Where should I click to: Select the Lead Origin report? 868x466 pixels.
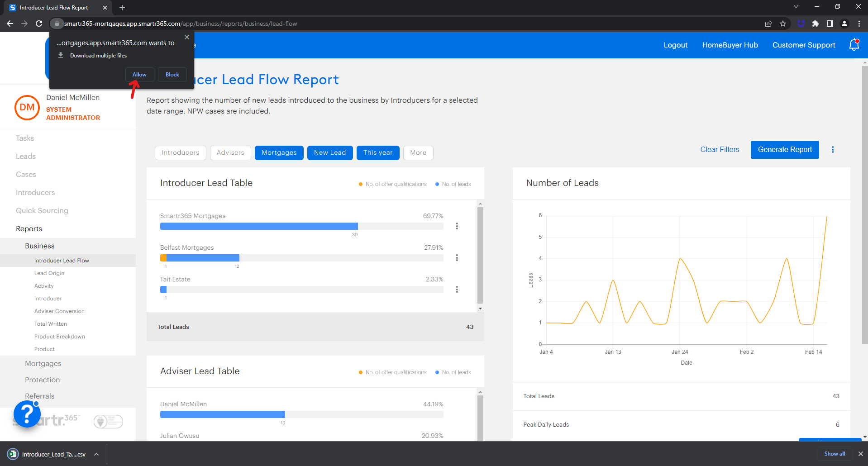(49, 273)
